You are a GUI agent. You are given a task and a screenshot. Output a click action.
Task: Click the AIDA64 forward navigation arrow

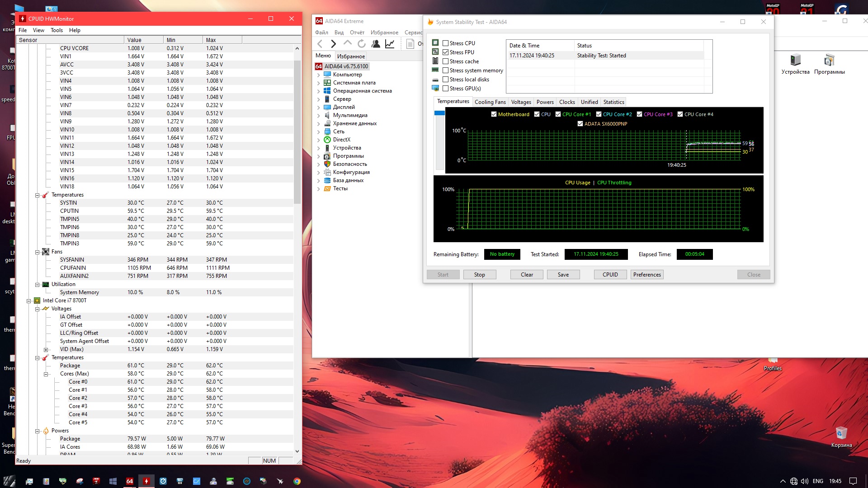pyautogui.click(x=334, y=44)
